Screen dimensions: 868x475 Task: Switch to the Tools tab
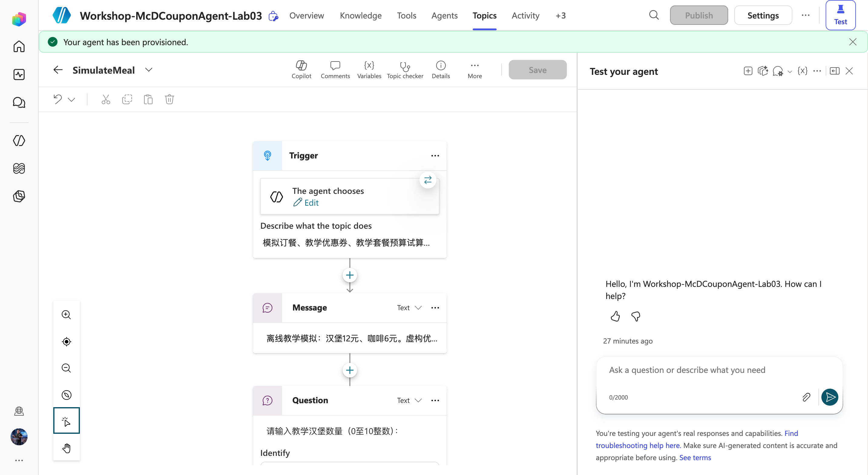tap(406, 15)
